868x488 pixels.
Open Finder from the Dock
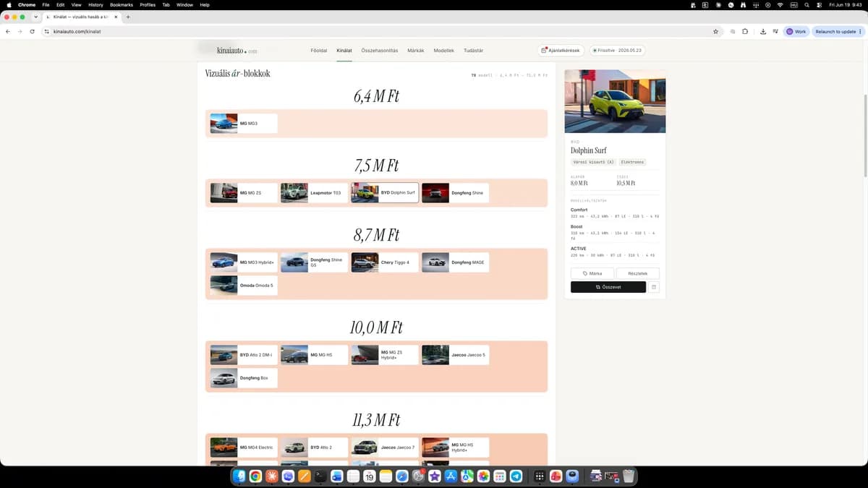(239, 476)
